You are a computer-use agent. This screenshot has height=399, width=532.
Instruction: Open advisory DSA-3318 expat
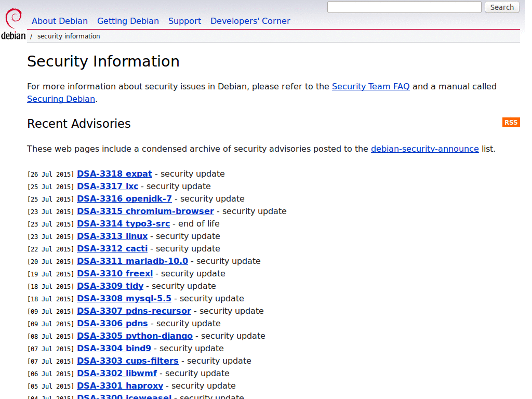tap(114, 174)
